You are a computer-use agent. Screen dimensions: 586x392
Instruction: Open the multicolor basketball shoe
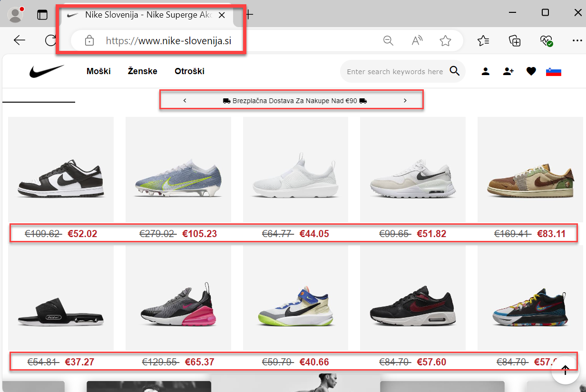click(x=530, y=297)
